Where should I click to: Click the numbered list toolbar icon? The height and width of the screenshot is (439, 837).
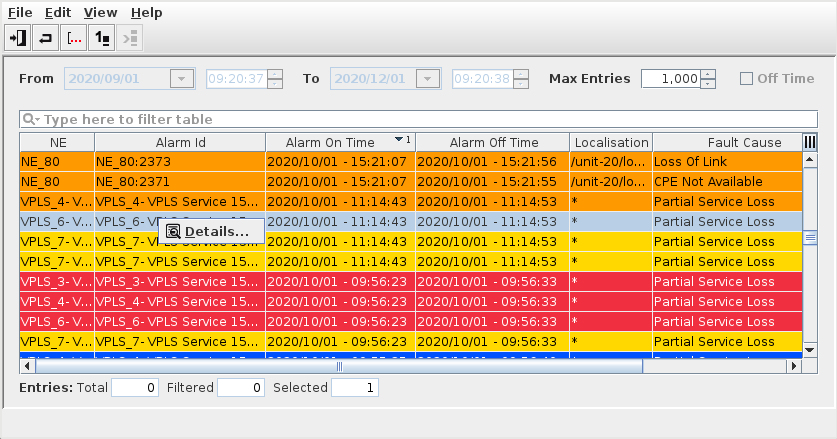[x=102, y=38]
